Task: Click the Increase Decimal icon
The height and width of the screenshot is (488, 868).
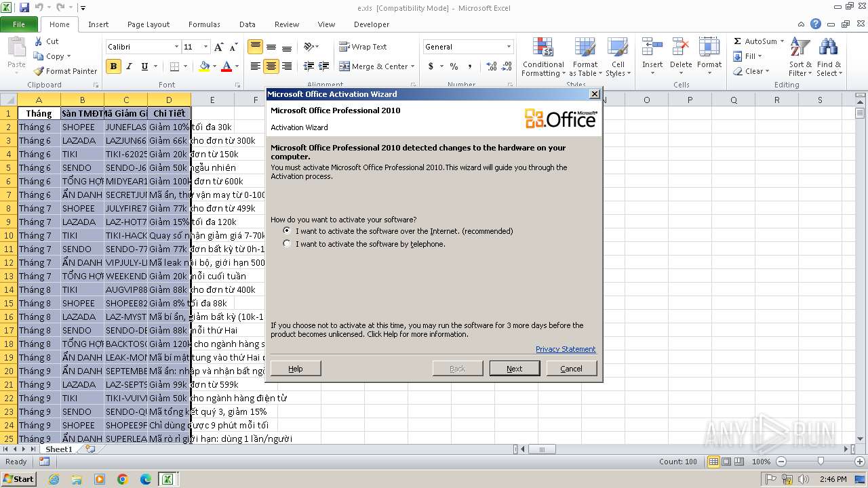Action: [x=492, y=66]
